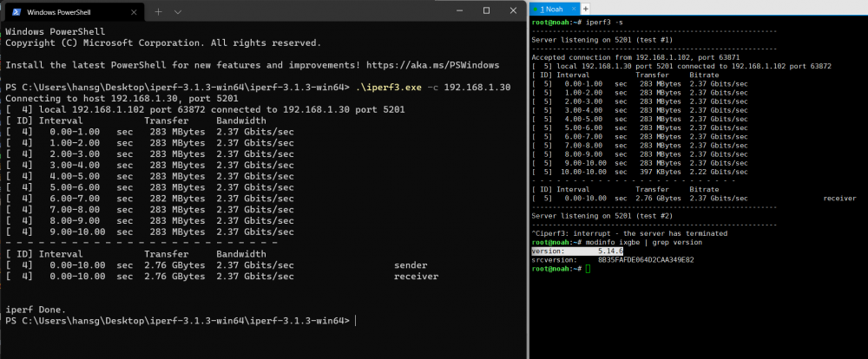Select the Windows PowerShell tab

coord(73,11)
